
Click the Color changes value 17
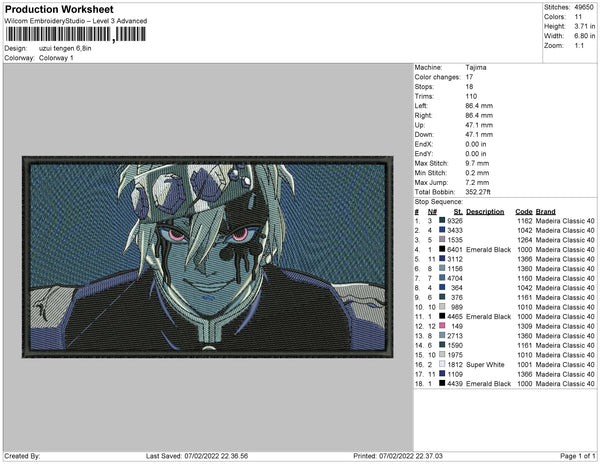tap(470, 77)
